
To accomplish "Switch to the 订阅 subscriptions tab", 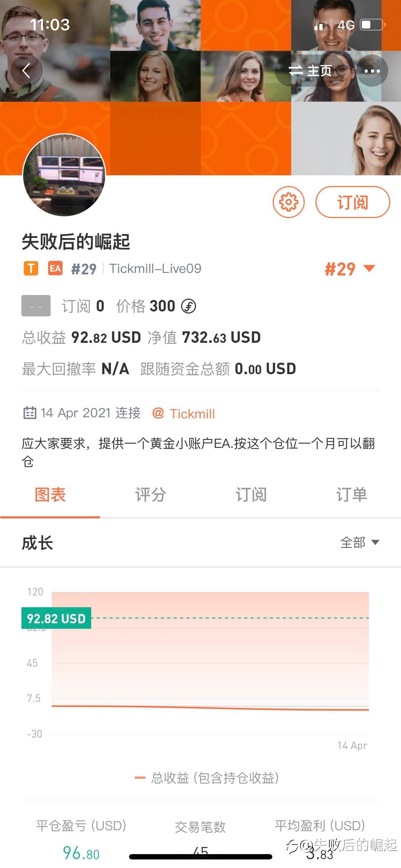I will pos(251,495).
